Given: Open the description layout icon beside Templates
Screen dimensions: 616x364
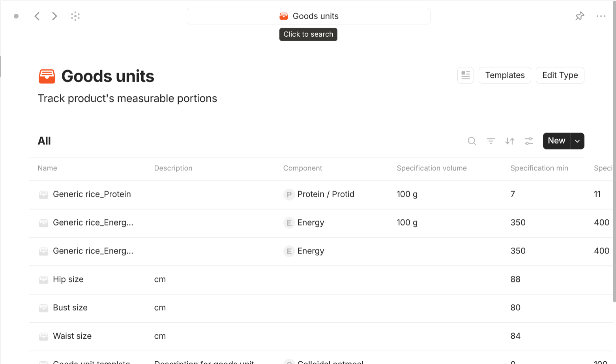Looking at the screenshot, I should (x=465, y=75).
